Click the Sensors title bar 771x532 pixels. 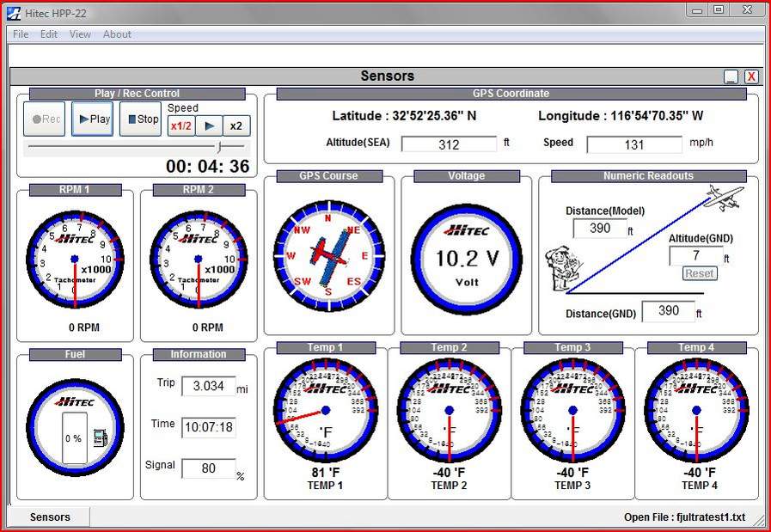[387, 76]
